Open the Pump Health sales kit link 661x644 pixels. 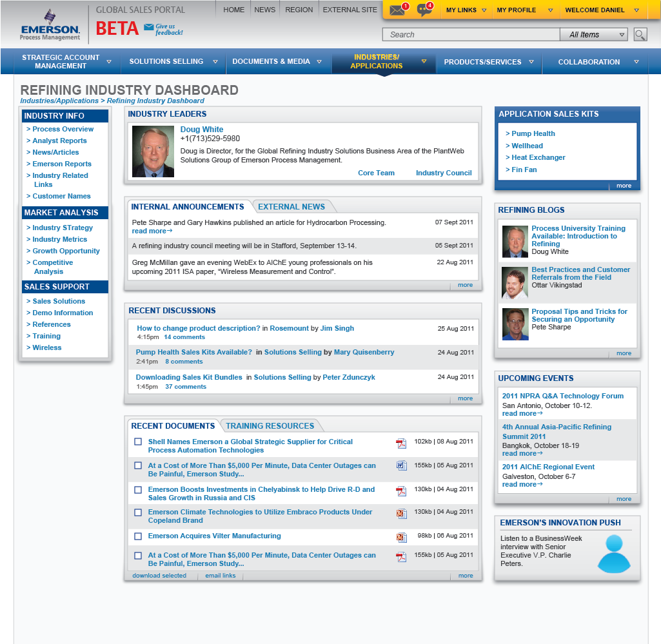(533, 133)
